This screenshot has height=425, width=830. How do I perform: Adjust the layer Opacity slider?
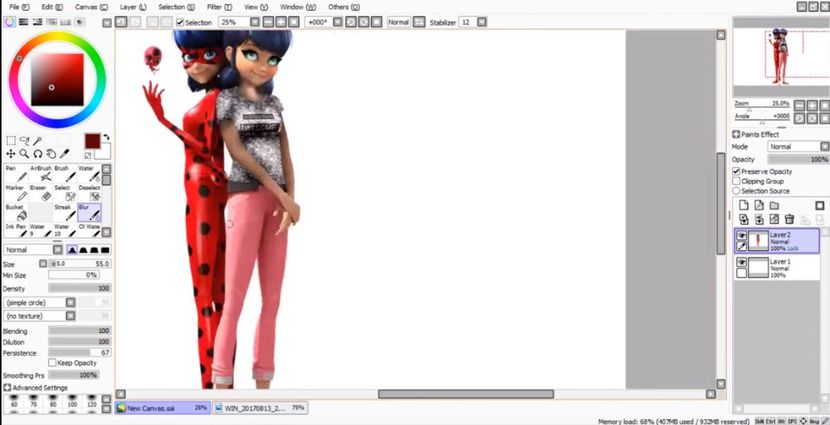point(798,159)
